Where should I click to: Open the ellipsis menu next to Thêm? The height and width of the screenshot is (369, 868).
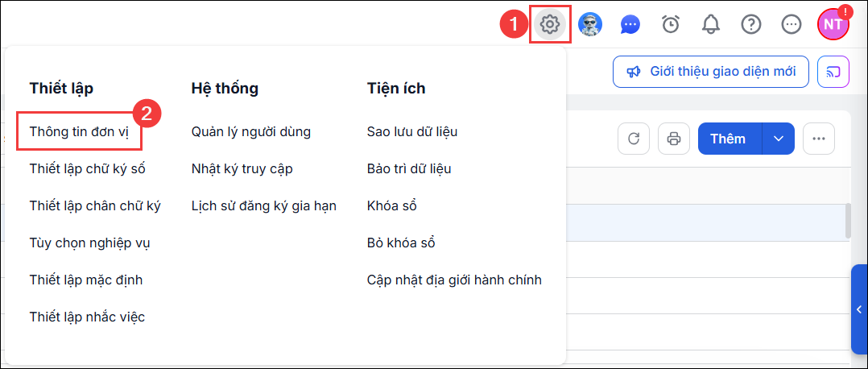819,139
